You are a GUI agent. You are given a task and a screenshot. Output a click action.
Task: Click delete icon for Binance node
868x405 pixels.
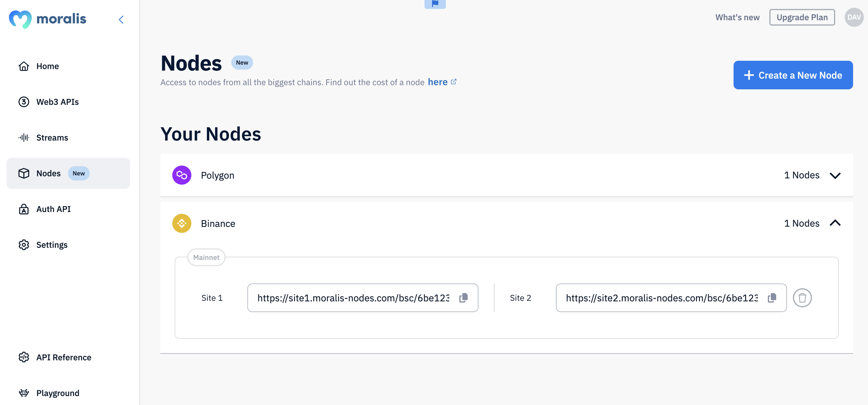(802, 298)
